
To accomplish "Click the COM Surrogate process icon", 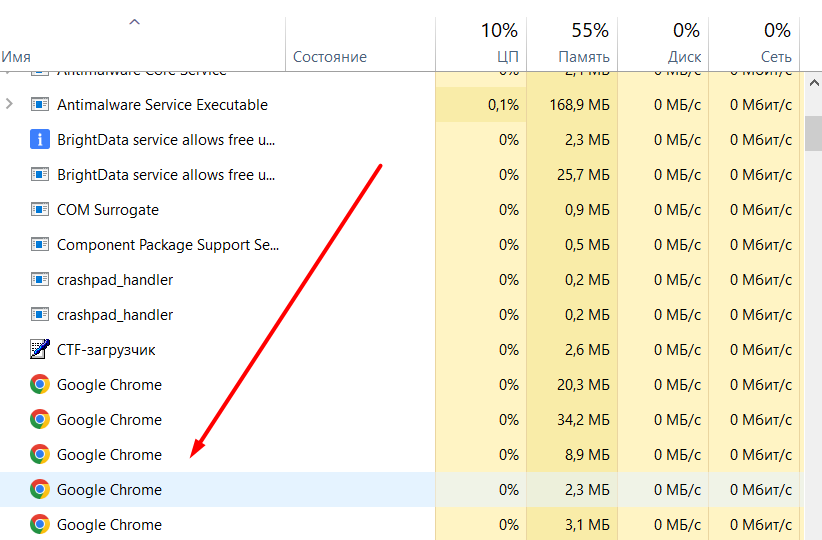I will point(40,210).
